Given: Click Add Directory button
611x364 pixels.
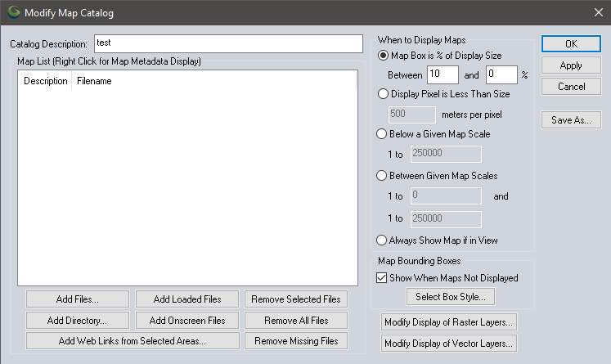Looking at the screenshot, I should click(79, 320).
